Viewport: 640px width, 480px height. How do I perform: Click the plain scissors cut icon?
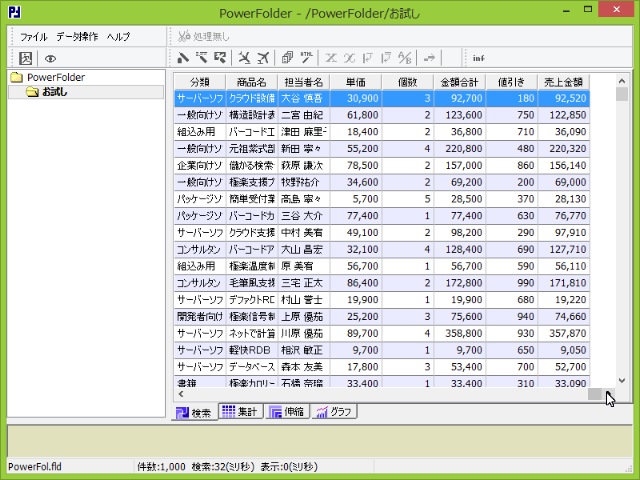click(244, 58)
